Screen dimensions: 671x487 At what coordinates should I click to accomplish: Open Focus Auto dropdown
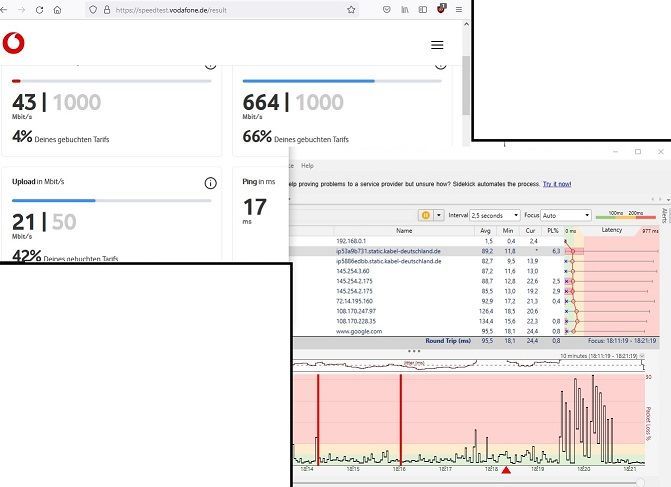[566, 215]
